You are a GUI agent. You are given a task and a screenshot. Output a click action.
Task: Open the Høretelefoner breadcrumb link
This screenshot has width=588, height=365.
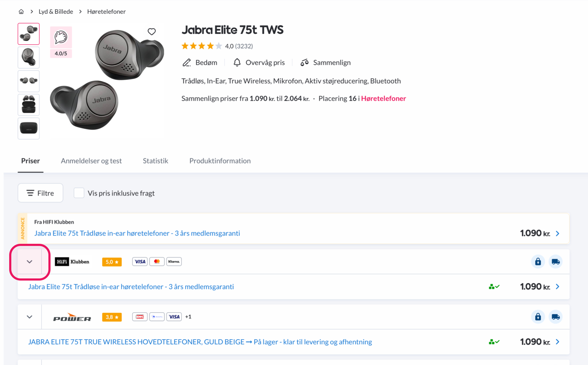(106, 12)
